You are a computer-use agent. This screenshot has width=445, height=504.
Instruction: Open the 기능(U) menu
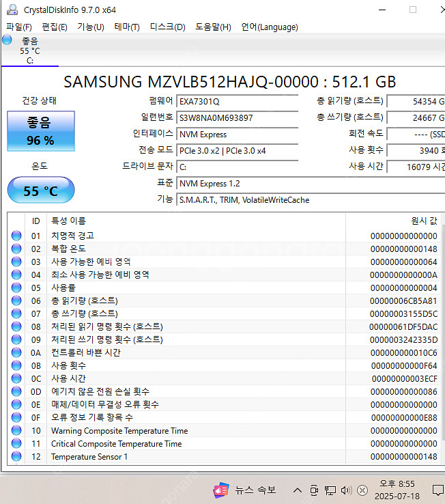point(91,27)
